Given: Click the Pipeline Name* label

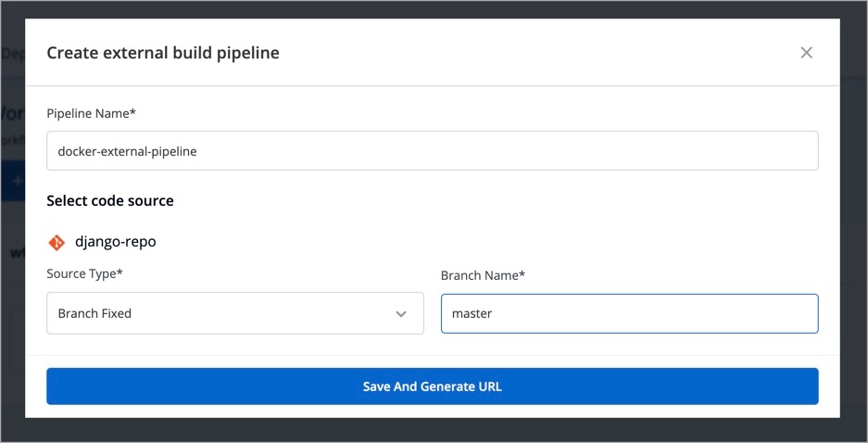Looking at the screenshot, I should tap(92, 113).
